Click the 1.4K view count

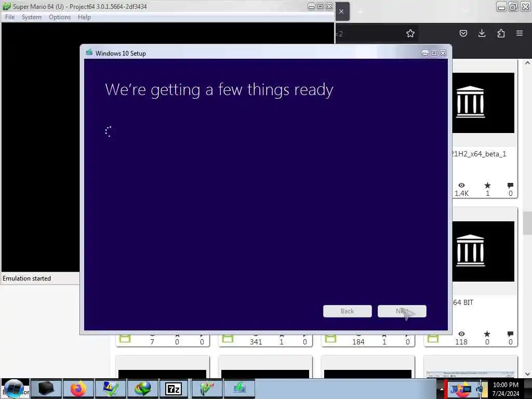461,193
